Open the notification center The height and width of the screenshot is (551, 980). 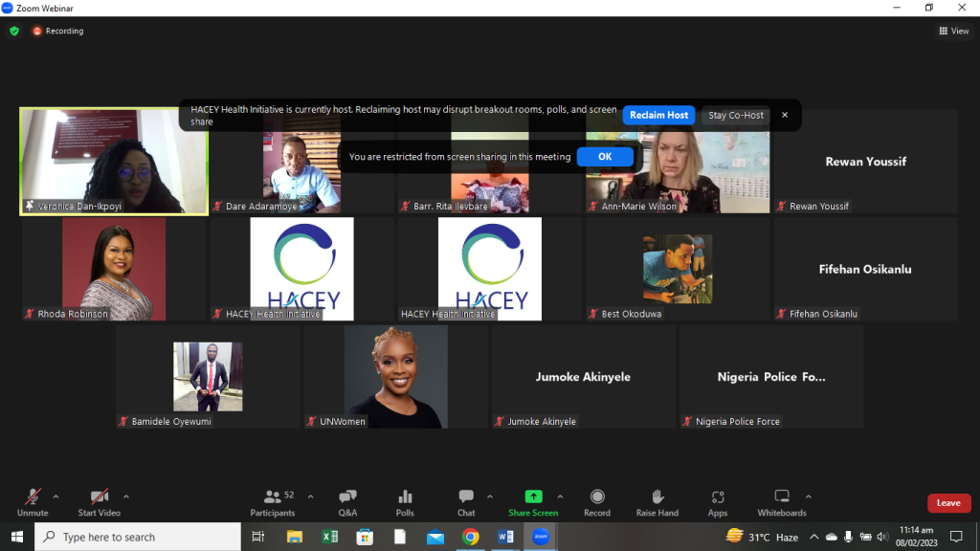pos(956,537)
